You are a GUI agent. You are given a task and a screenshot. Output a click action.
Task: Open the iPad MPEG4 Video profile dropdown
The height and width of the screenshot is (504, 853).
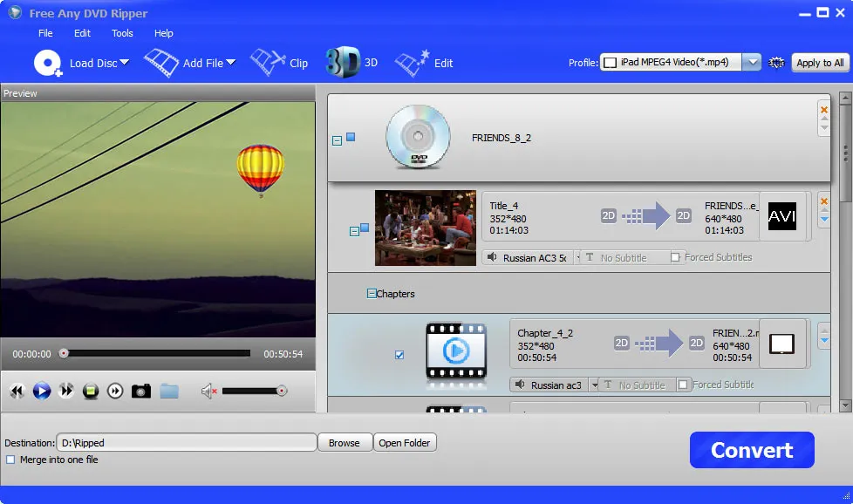click(753, 62)
